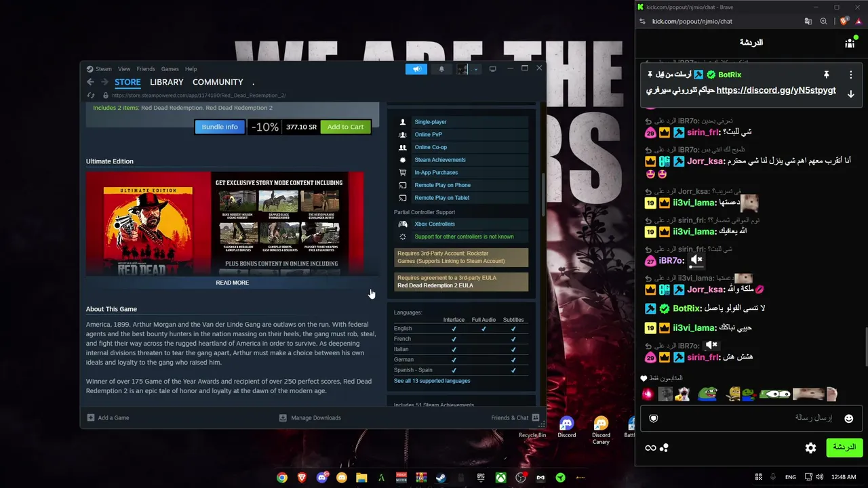Open File Explorer from the taskbar
The image size is (868, 488).
(361, 477)
